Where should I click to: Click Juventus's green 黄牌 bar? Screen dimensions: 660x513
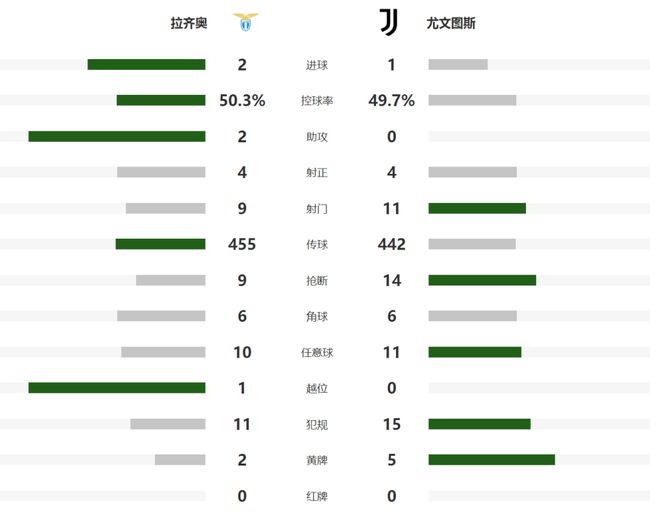pos(491,459)
